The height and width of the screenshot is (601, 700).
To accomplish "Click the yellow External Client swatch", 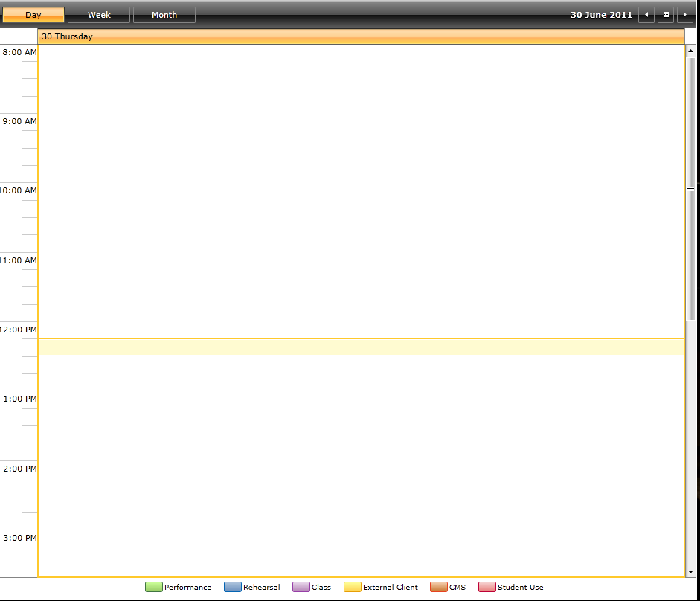I will [x=353, y=587].
